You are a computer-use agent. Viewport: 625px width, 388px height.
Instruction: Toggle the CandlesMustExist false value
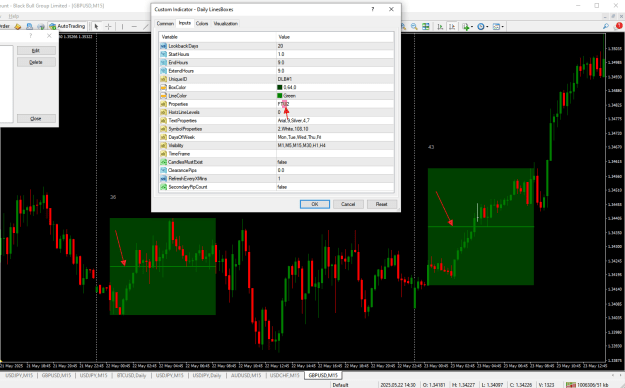pos(335,162)
